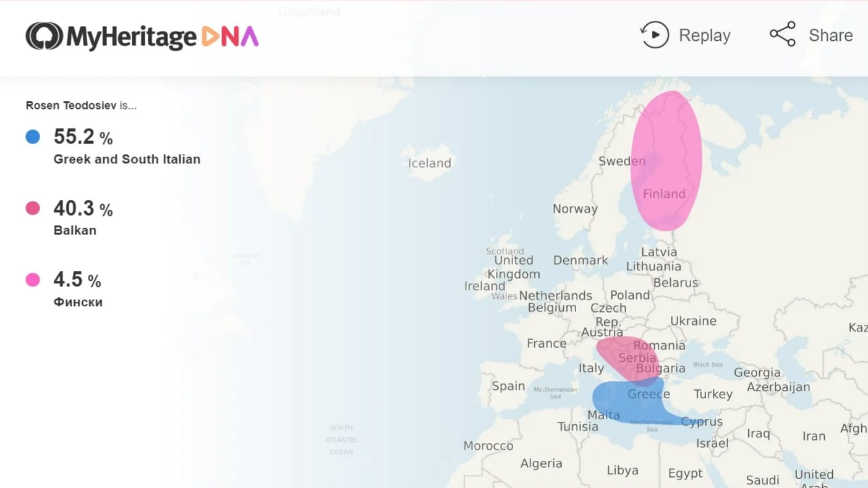Select the Greek and South Italian ethnicity label

click(x=127, y=160)
